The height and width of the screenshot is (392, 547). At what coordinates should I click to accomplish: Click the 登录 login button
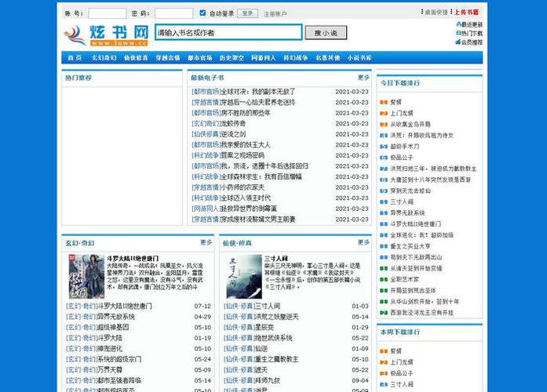pos(247,13)
